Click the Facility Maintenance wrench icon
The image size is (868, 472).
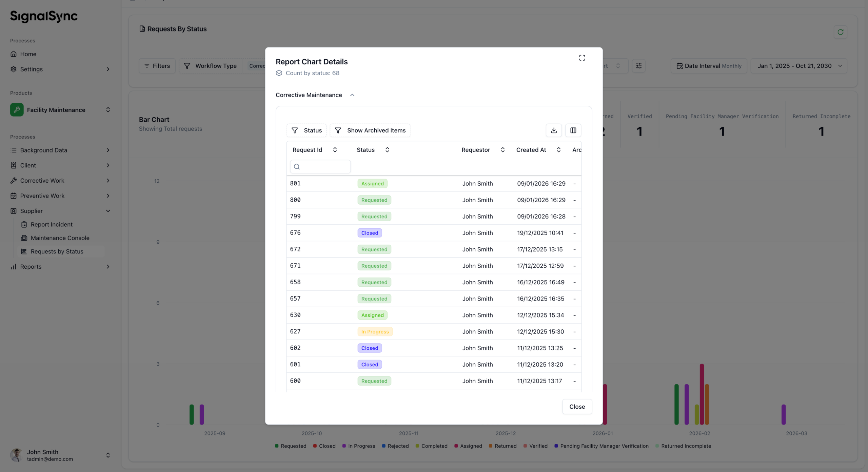coord(17,110)
